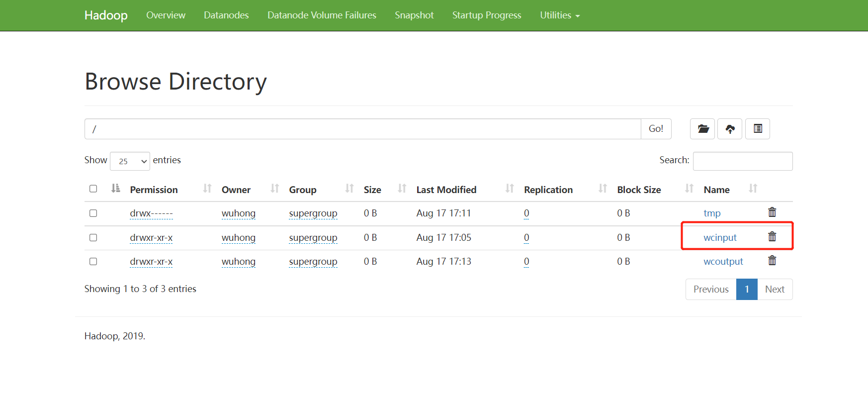Open the create directory folder icon
The image size is (868, 403).
click(702, 129)
